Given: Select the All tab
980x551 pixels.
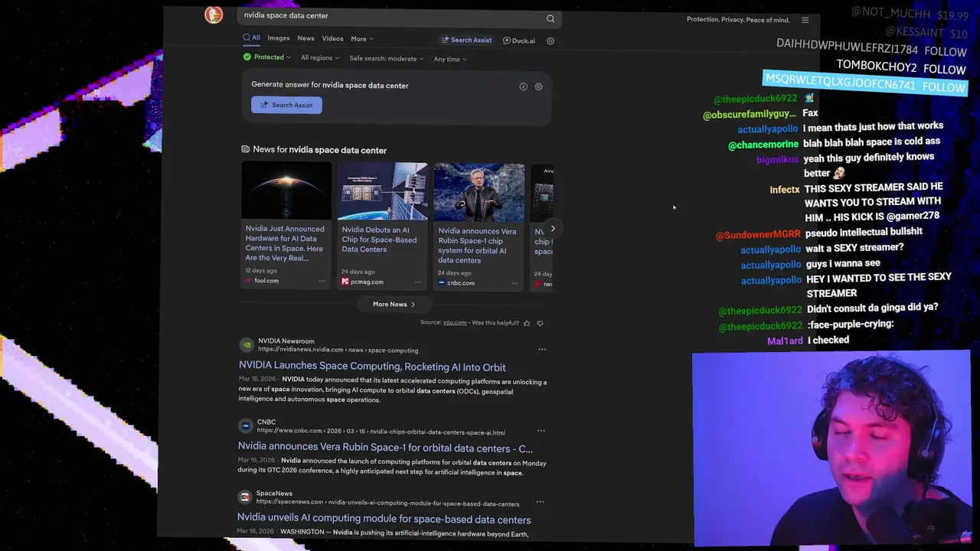Looking at the screenshot, I should [x=251, y=37].
